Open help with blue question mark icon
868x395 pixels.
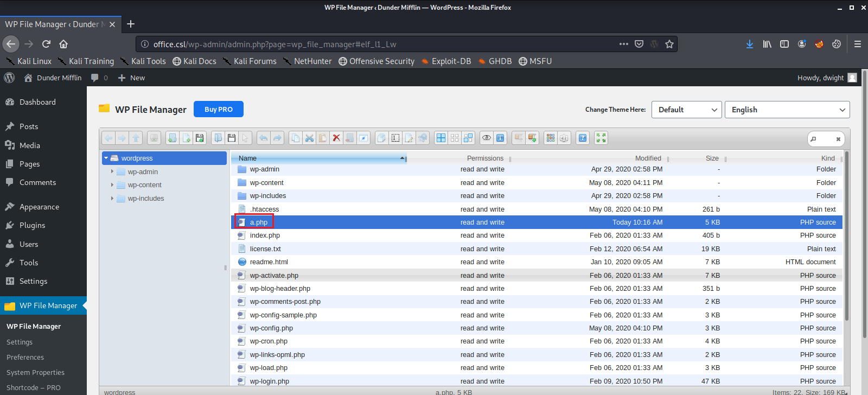(x=583, y=138)
